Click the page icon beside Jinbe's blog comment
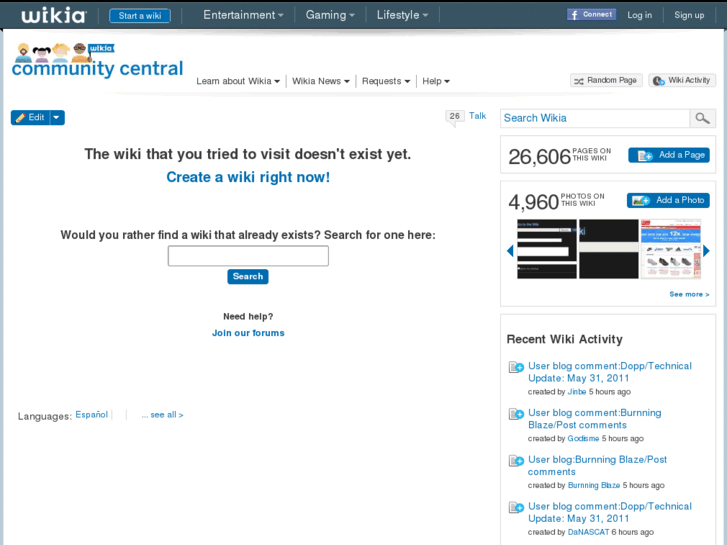The height and width of the screenshot is (545, 727). [x=516, y=367]
